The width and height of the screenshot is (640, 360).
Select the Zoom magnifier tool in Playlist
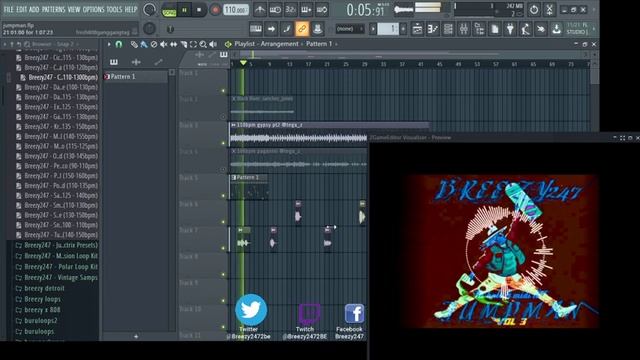coord(203,44)
